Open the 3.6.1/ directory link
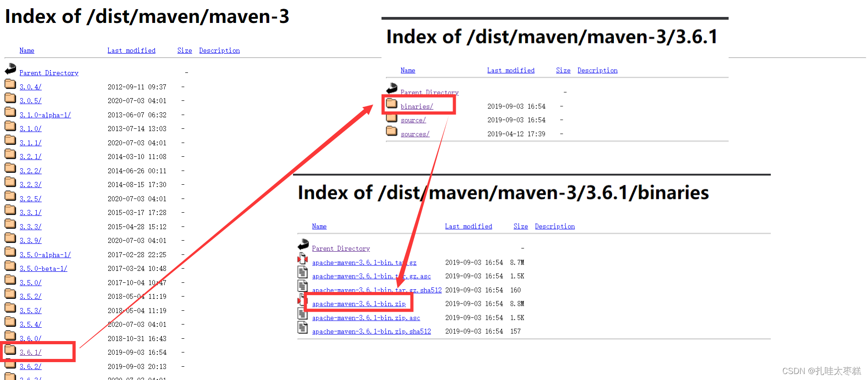 30,352
